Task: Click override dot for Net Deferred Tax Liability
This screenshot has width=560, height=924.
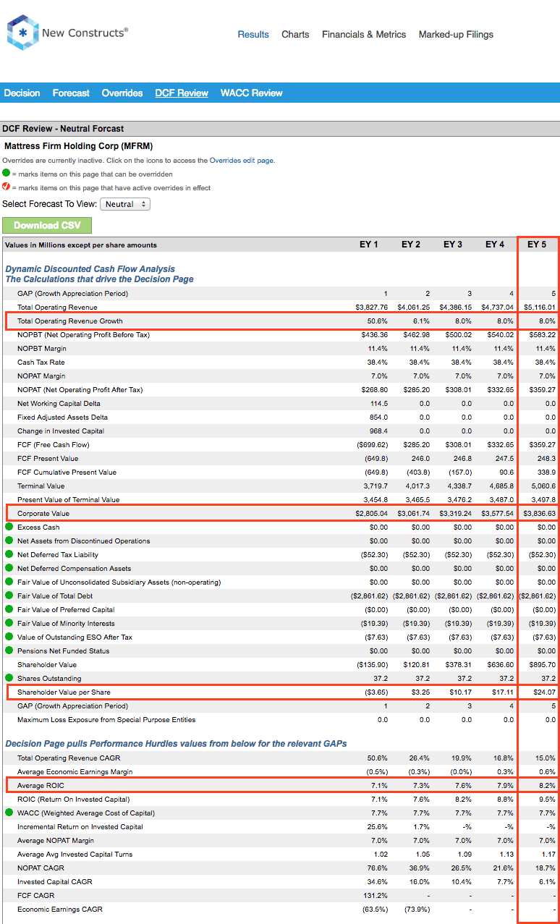Action: coord(9,554)
